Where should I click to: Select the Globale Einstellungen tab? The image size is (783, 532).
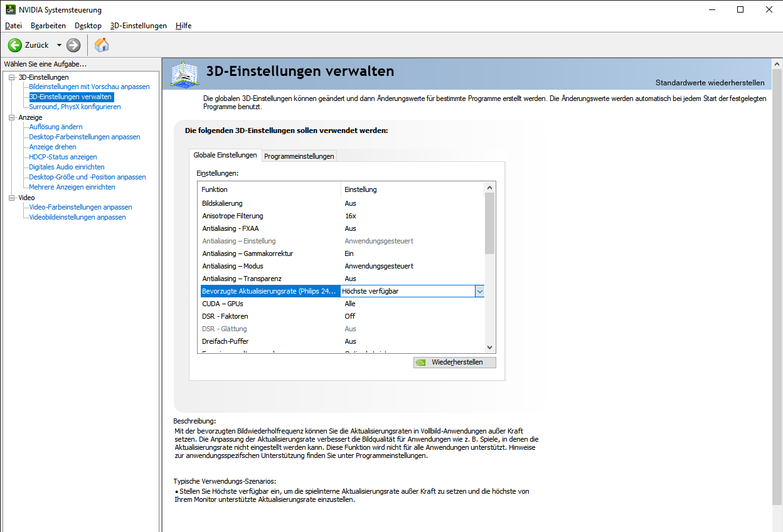click(x=225, y=155)
